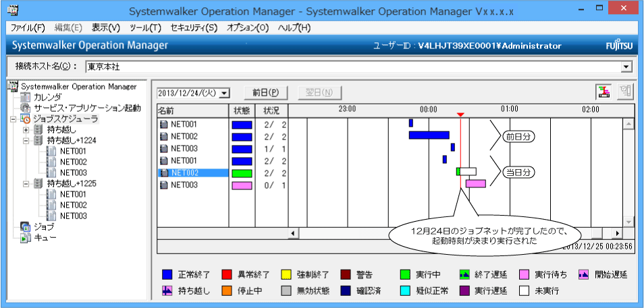Open the ファイル(F) menu
Screen dimensions: 644x308
[x=28, y=28]
